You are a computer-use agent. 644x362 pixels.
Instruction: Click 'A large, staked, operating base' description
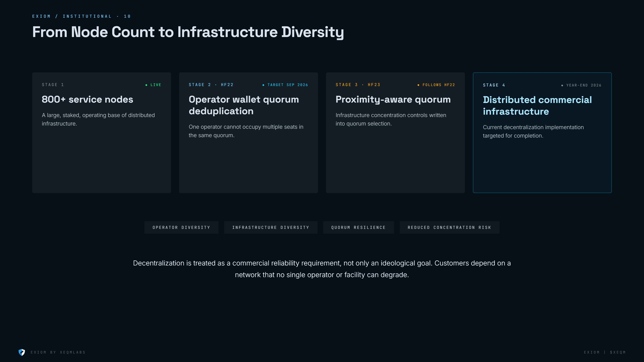click(98, 119)
